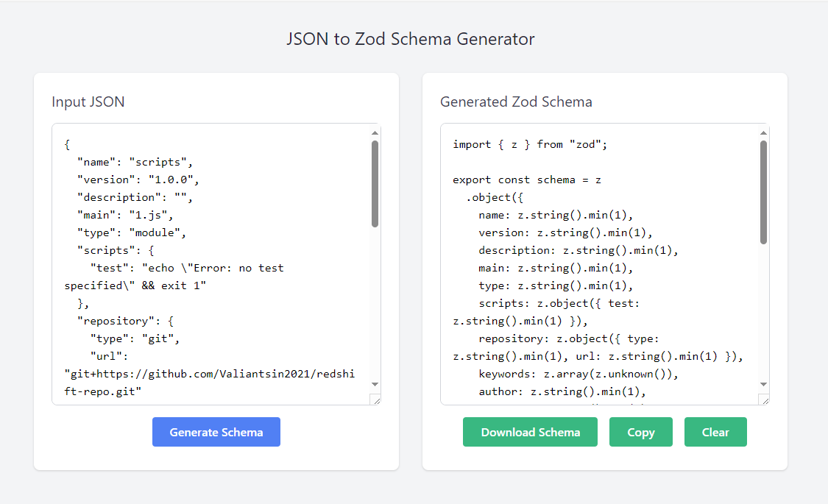828x504 pixels.
Task: Click resize handle of Input JSON textarea
Action: [376, 400]
